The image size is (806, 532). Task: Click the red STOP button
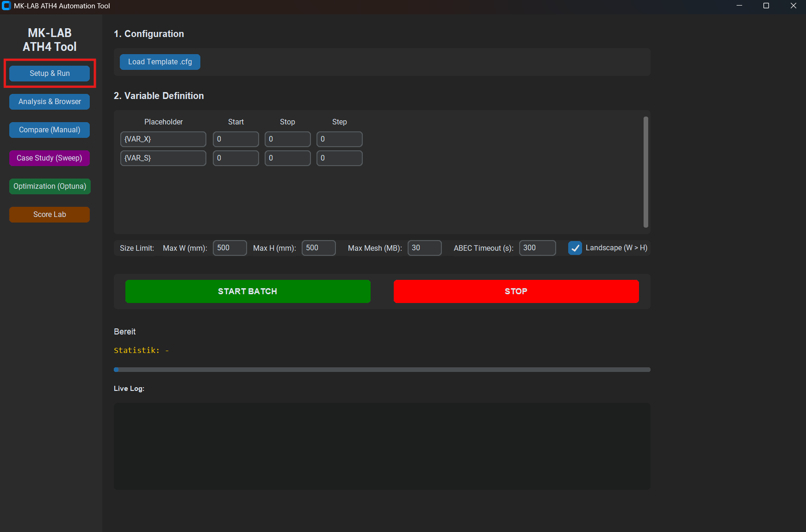(516, 291)
